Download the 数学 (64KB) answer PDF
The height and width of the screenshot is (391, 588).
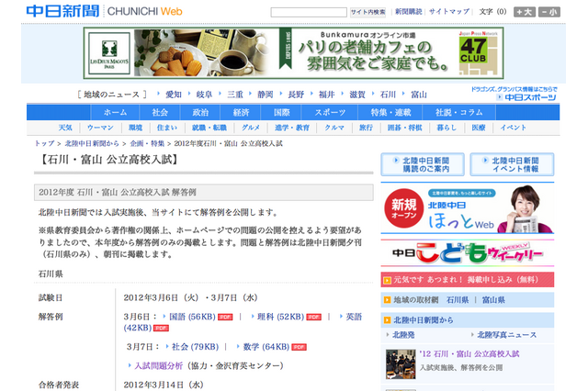click(x=266, y=347)
